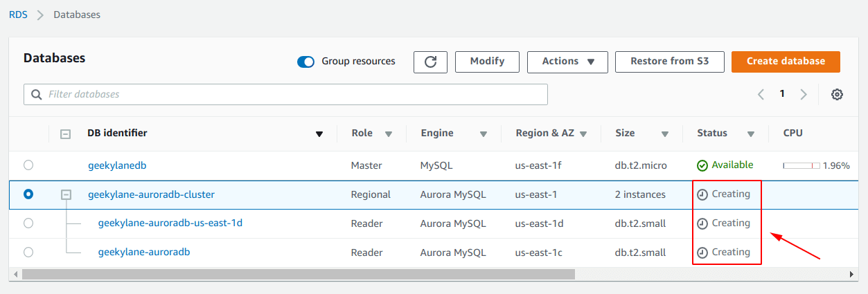Click the Modify button

coord(487,62)
